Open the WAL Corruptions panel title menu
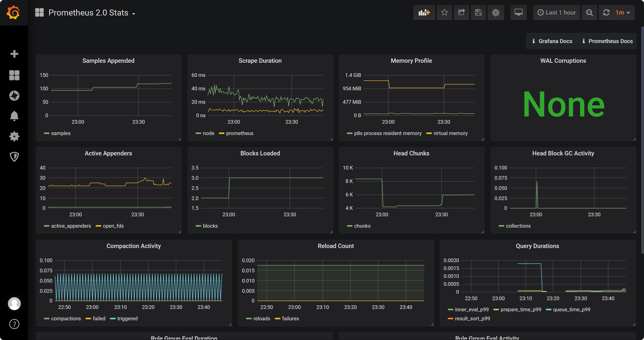The height and width of the screenshot is (340, 644). point(563,61)
